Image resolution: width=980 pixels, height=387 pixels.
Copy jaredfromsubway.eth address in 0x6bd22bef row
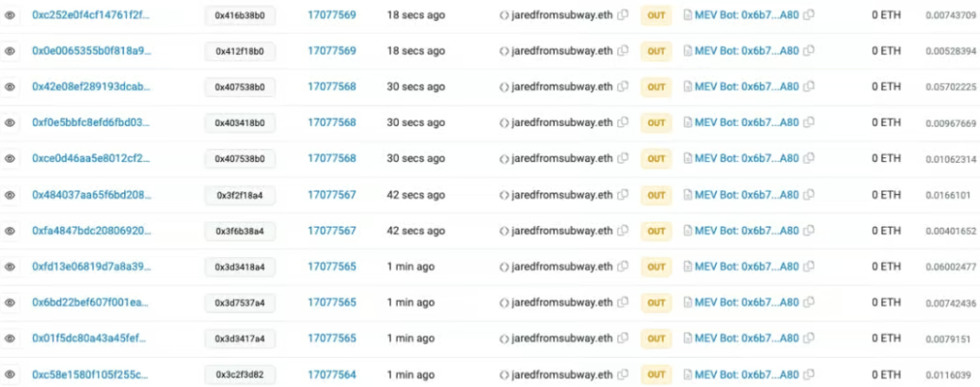click(623, 303)
